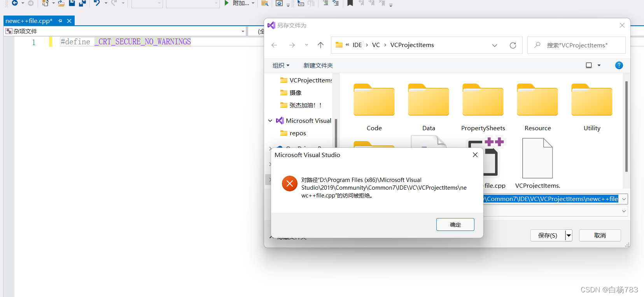The width and height of the screenshot is (644, 297).
Task: Pin the newc++file.cpp tab
Action: click(60, 21)
